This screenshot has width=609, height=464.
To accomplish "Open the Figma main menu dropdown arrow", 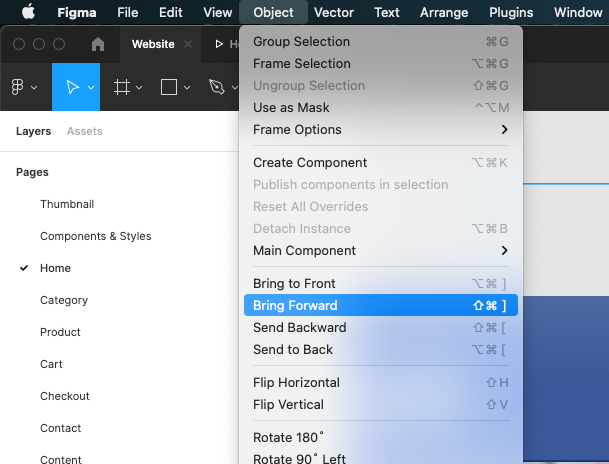I will (34, 88).
